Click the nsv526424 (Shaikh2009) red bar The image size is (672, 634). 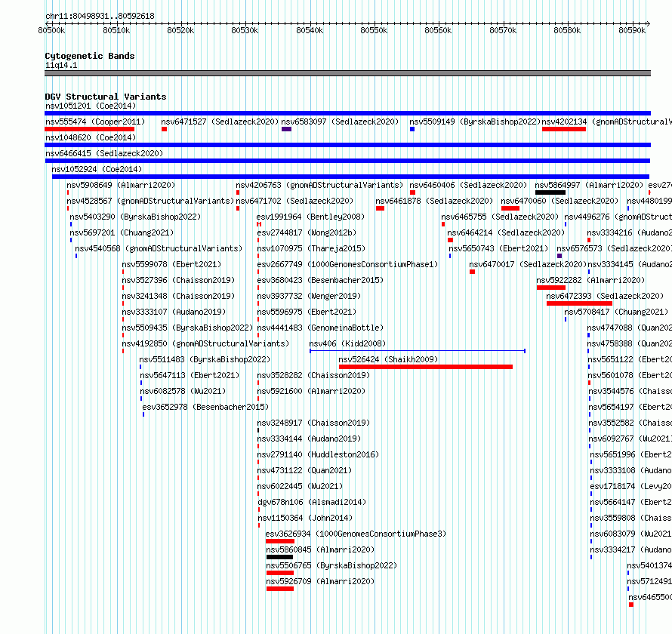coord(426,367)
